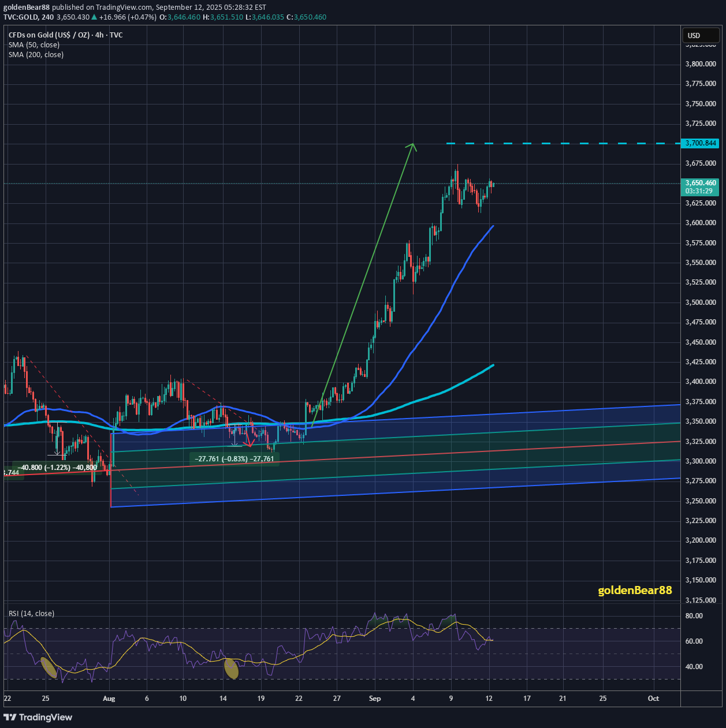
Task: Click the TradingView logo in the footer
Action: (38, 717)
